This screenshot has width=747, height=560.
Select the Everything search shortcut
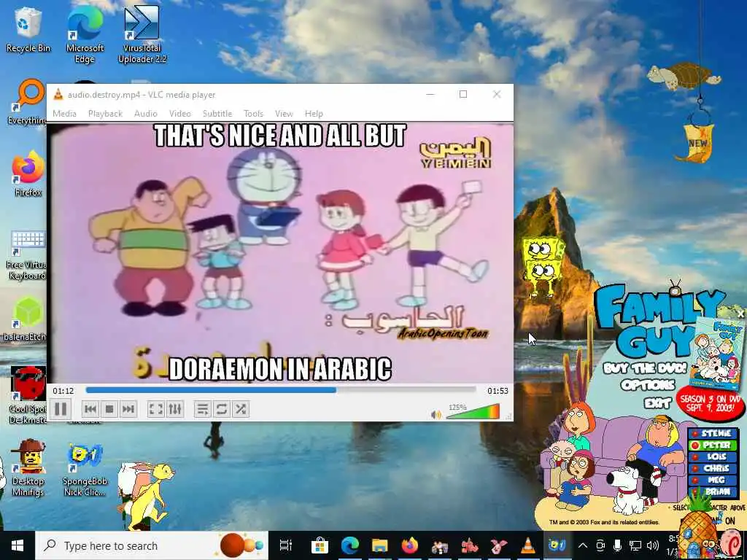pyautogui.click(x=26, y=102)
